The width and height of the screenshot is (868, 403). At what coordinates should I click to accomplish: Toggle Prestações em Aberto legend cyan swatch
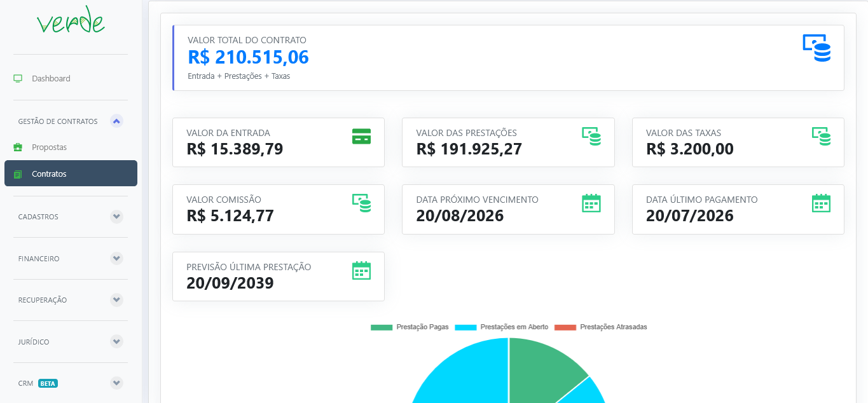466,327
